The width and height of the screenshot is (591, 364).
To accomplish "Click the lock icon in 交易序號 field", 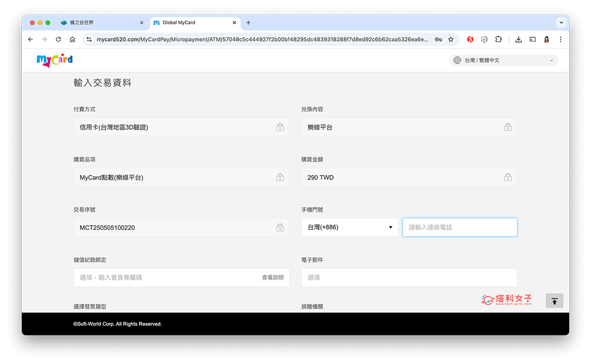I will tap(280, 228).
